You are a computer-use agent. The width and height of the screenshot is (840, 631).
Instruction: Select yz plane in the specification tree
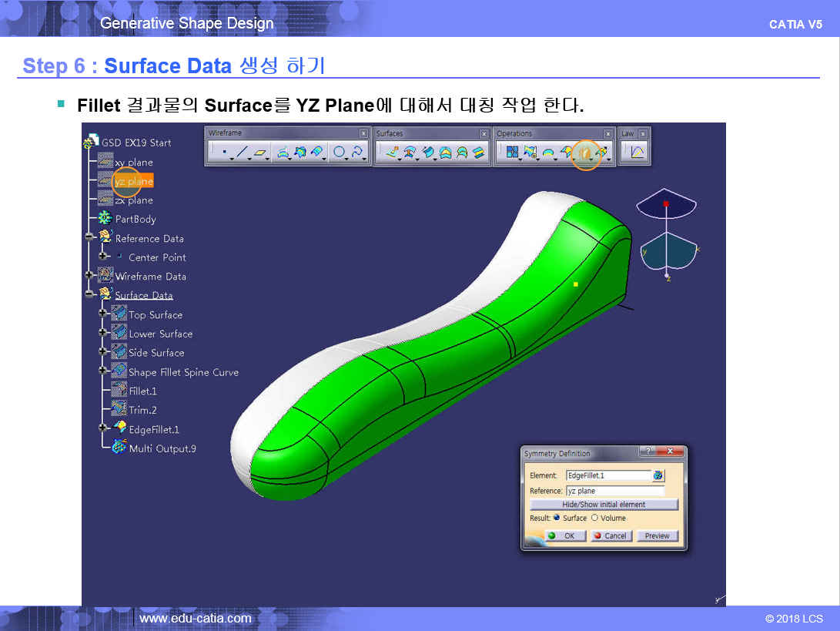[133, 181]
